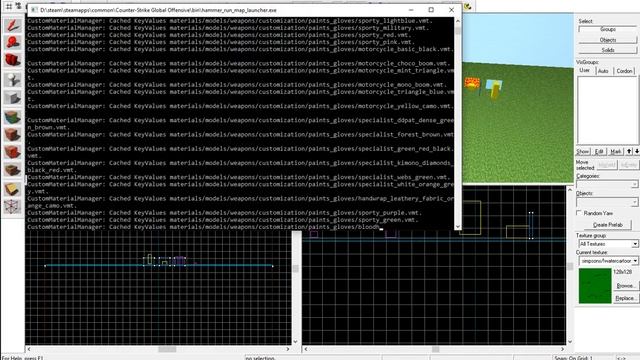Click down arrow of left 2D view vertical scrollbar
The height and width of the screenshot is (360, 640).
coord(296,342)
